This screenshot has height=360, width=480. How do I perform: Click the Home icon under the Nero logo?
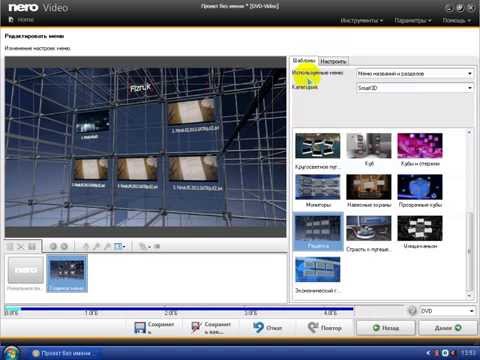[x=11, y=20]
